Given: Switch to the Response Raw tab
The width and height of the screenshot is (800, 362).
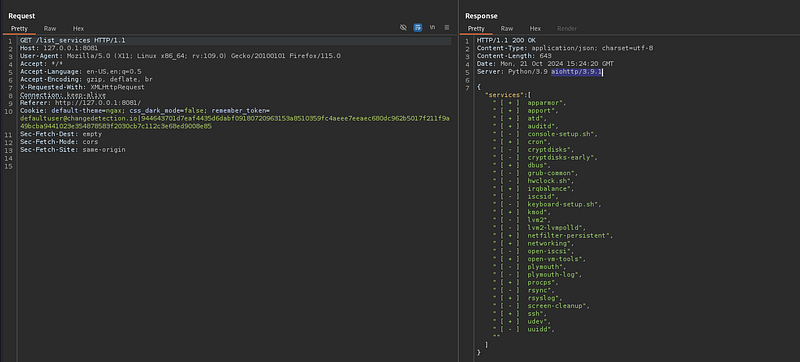Looking at the screenshot, I should (507, 29).
